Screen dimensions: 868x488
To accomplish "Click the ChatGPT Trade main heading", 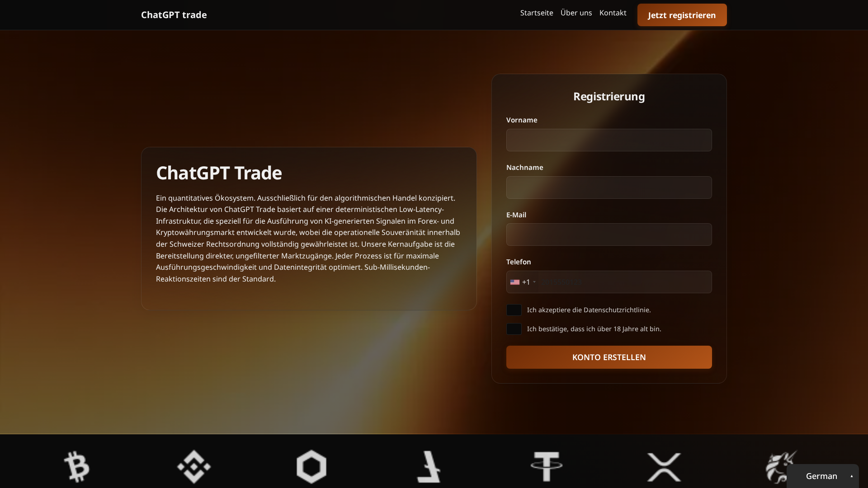I will tap(219, 173).
